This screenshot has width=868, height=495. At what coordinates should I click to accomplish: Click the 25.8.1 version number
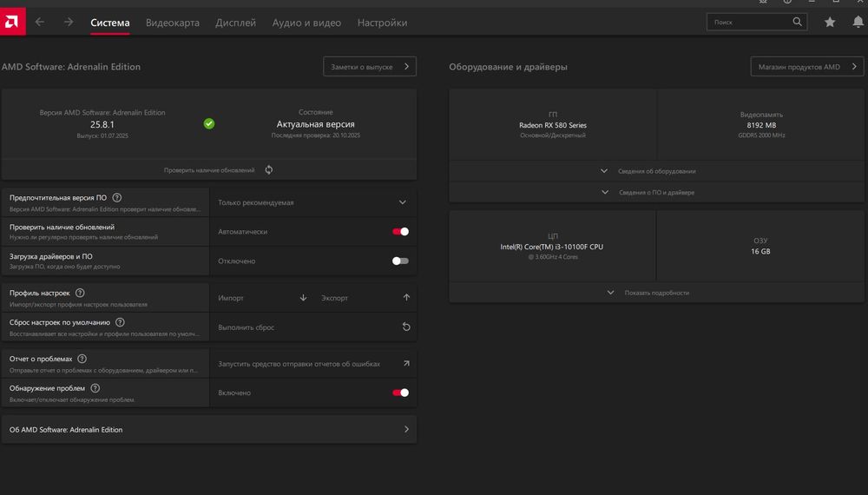(x=102, y=124)
